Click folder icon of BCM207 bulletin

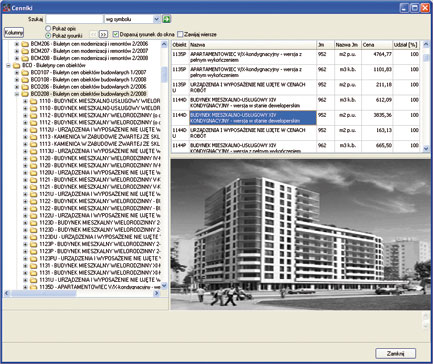25,51
